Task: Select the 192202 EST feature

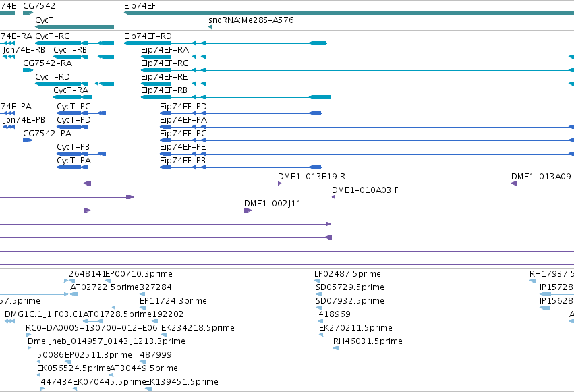Action: pyautogui.click(x=155, y=321)
